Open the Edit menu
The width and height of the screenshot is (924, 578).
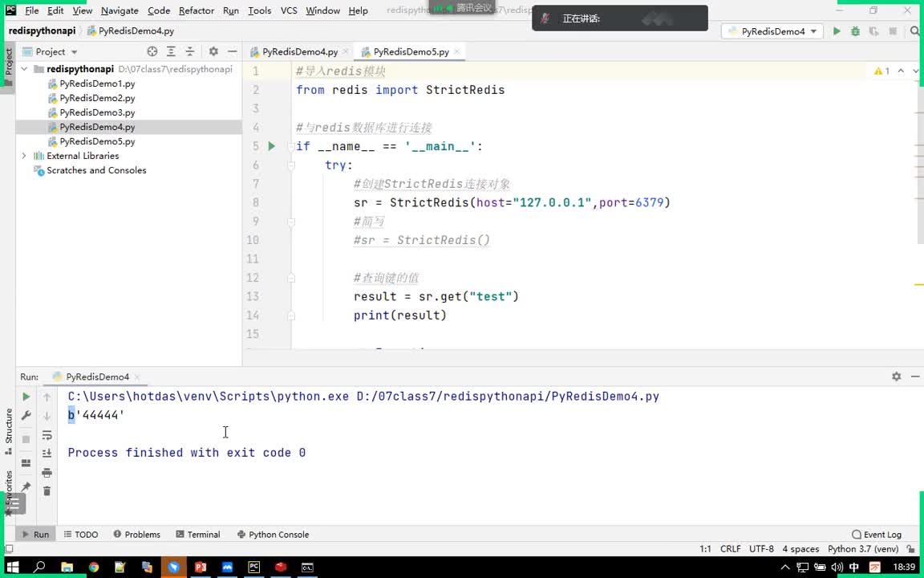pos(55,10)
